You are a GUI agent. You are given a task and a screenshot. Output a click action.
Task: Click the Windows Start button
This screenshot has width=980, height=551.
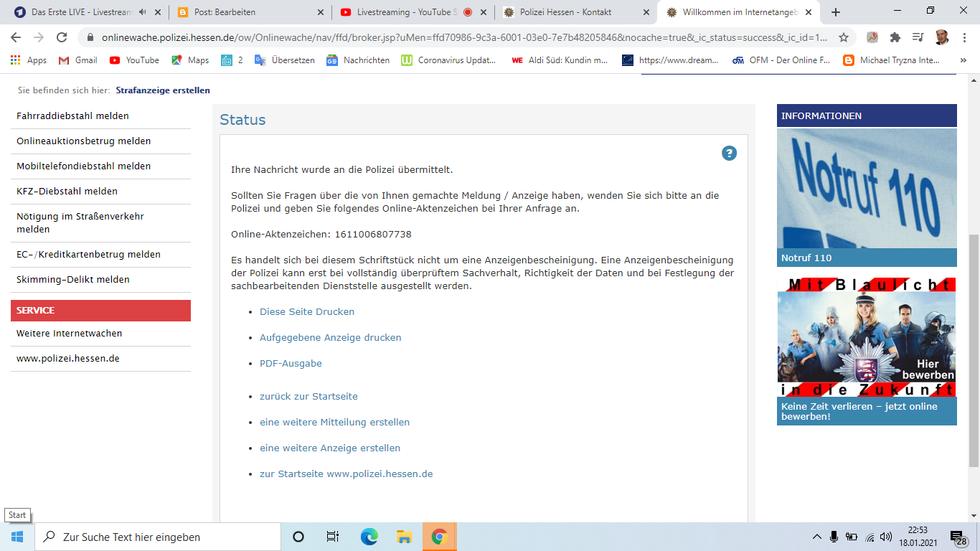point(17,537)
